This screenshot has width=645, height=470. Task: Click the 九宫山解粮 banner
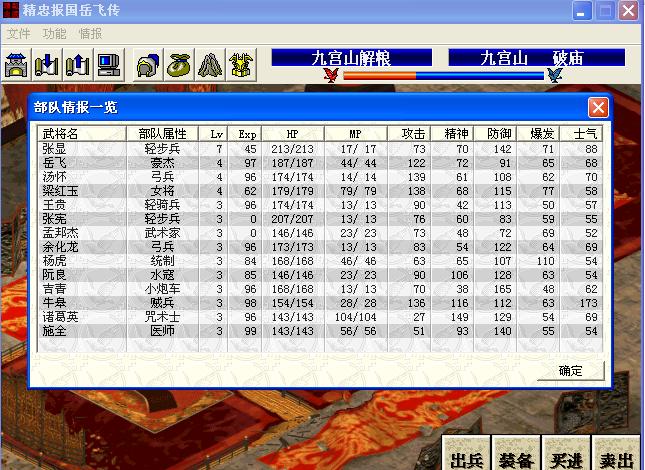(352, 58)
